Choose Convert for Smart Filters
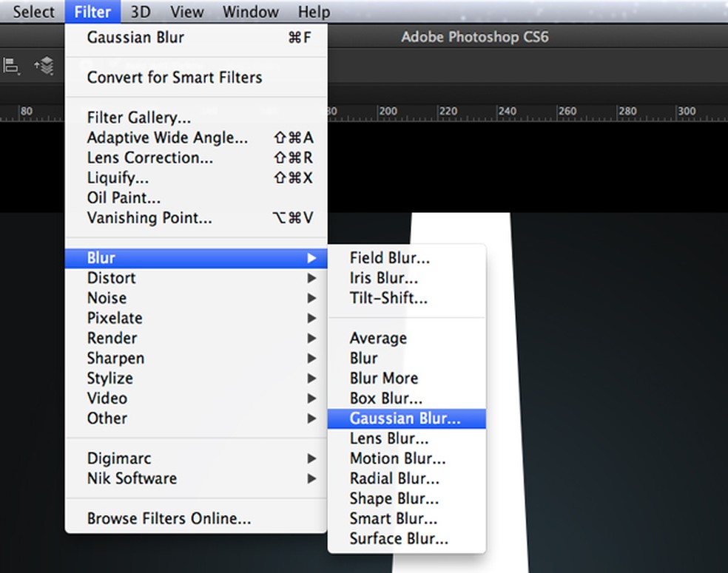Viewport: 728px width, 573px height. [x=196, y=78]
